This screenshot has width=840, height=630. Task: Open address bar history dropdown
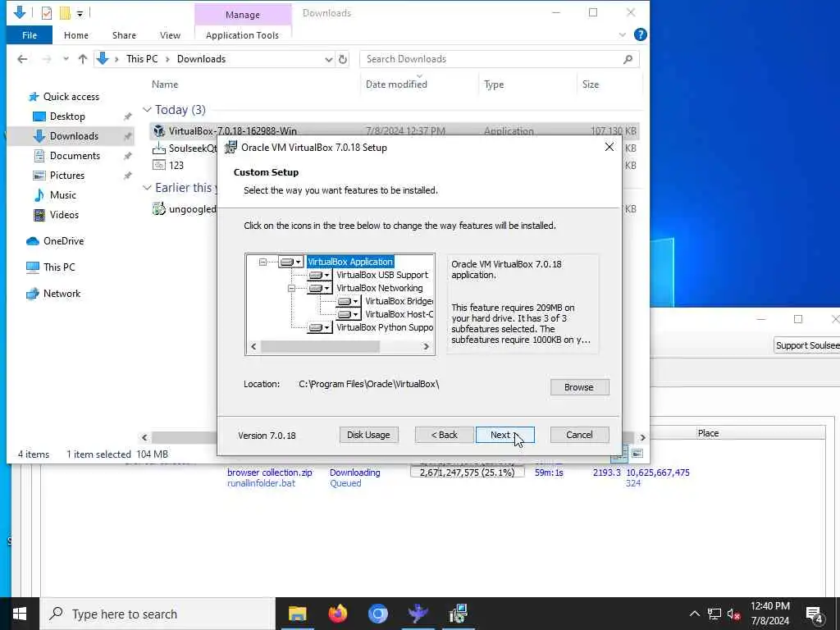coord(328,59)
